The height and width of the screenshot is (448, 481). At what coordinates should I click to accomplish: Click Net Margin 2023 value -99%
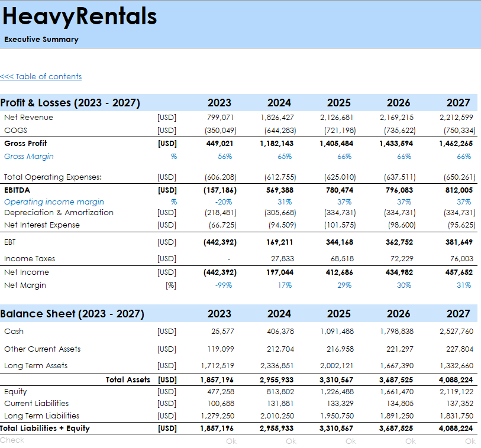click(224, 285)
